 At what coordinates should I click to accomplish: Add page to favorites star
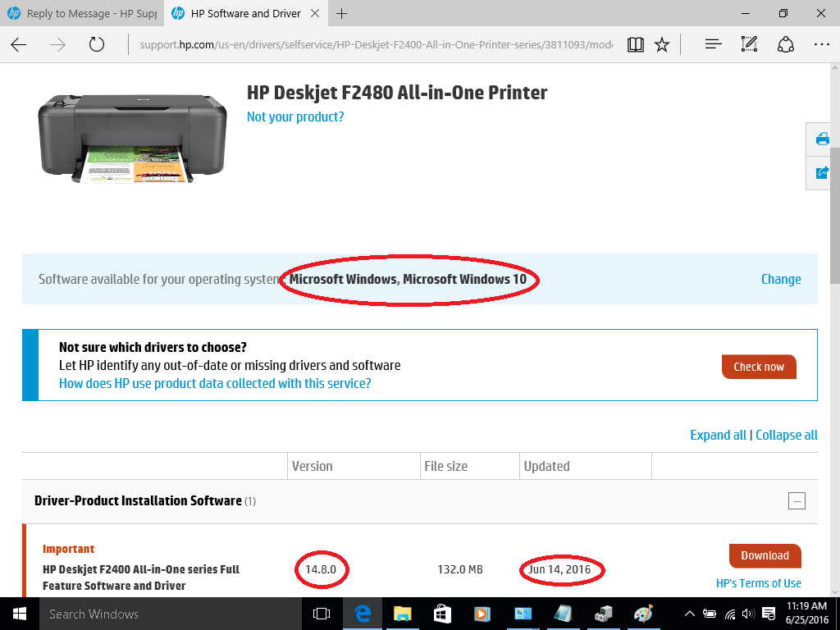pos(662,44)
